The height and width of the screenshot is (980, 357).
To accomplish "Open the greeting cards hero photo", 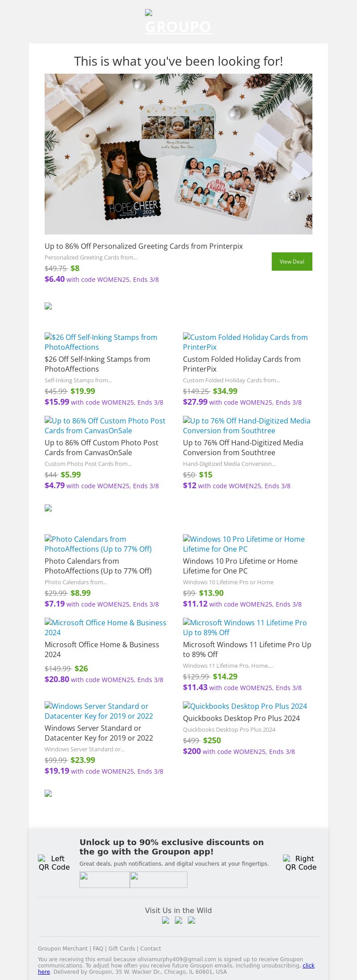I will click(178, 154).
